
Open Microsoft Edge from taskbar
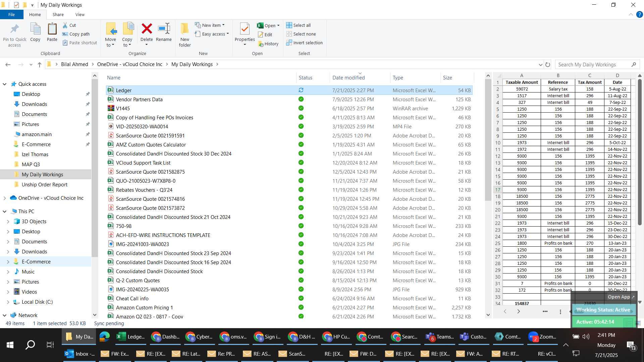pos(105,337)
